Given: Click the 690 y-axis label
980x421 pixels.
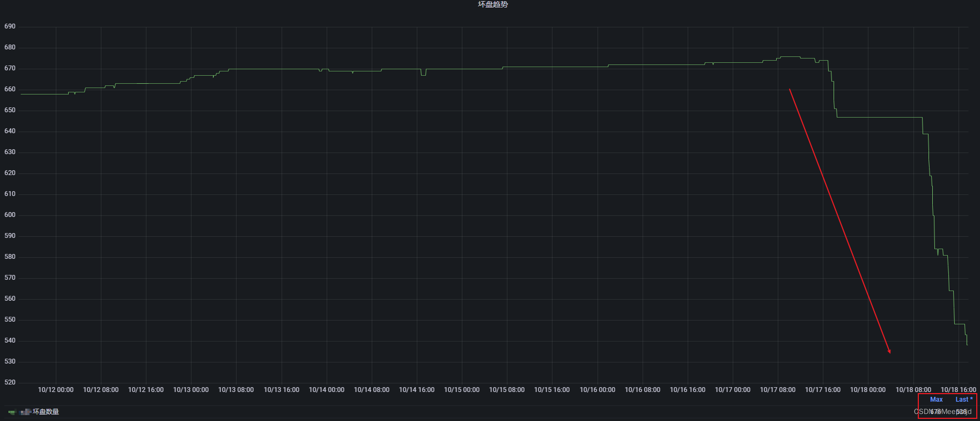Looking at the screenshot, I should click(10, 26).
